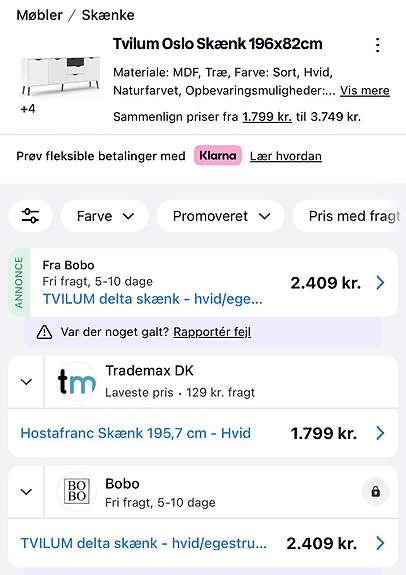Click Rapportér fejl link
Image resolution: width=406 pixels, height=575 pixels.
(212, 332)
